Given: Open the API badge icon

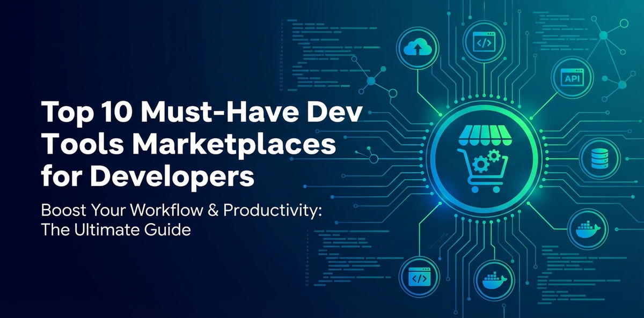Looking at the screenshot, I should click(572, 79).
